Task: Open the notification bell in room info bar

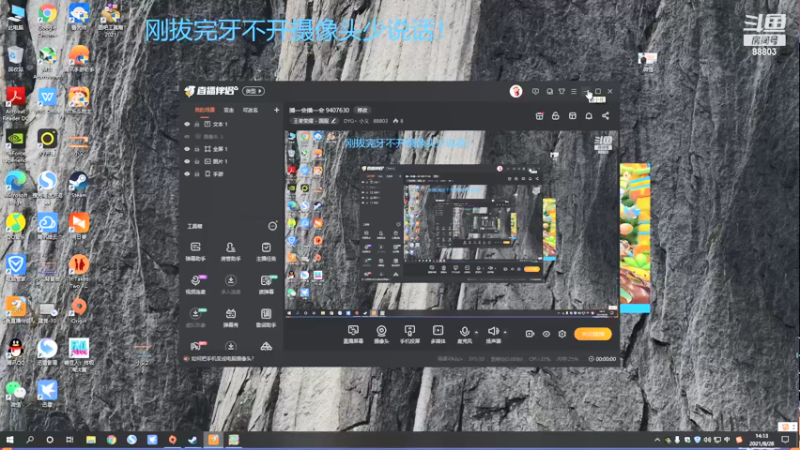Action: point(589,116)
